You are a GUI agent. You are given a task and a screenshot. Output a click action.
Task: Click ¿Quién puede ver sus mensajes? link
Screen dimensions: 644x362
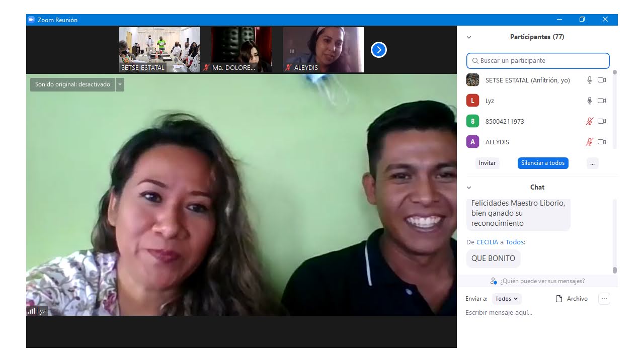click(x=537, y=281)
